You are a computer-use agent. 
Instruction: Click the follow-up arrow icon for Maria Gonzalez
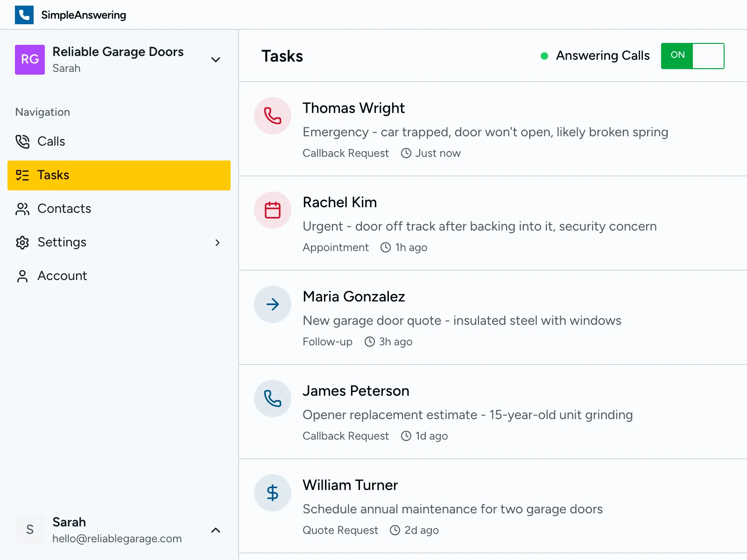click(272, 304)
